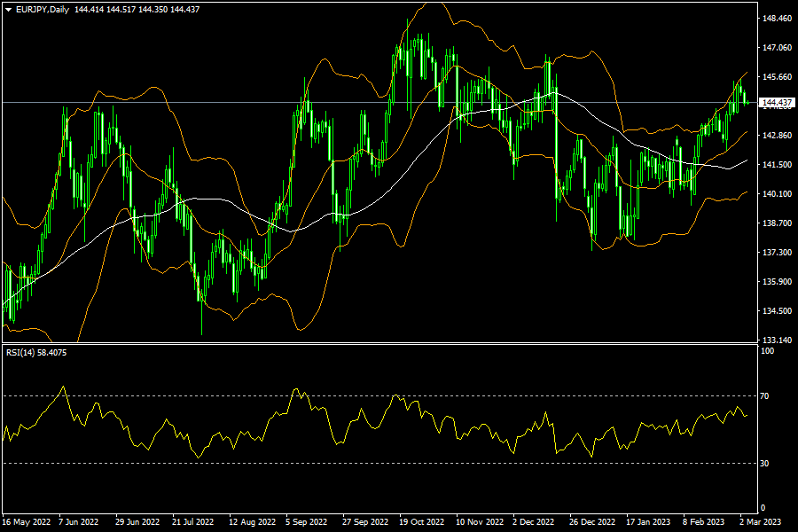Click the 148.460 price axis label
The height and width of the screenshot is (532, 798).
(777, 19)
